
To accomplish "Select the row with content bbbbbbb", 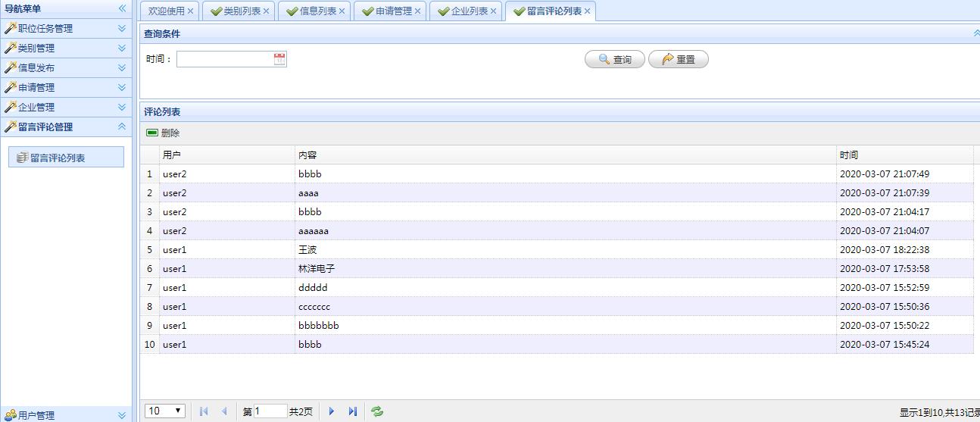I will [557, 325].
